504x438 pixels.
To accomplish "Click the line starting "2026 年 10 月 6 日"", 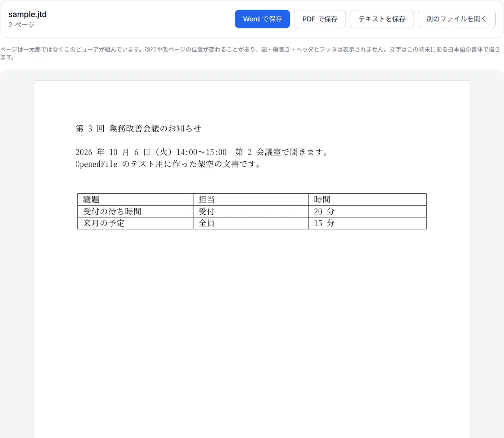I will (x=202, y=152).
